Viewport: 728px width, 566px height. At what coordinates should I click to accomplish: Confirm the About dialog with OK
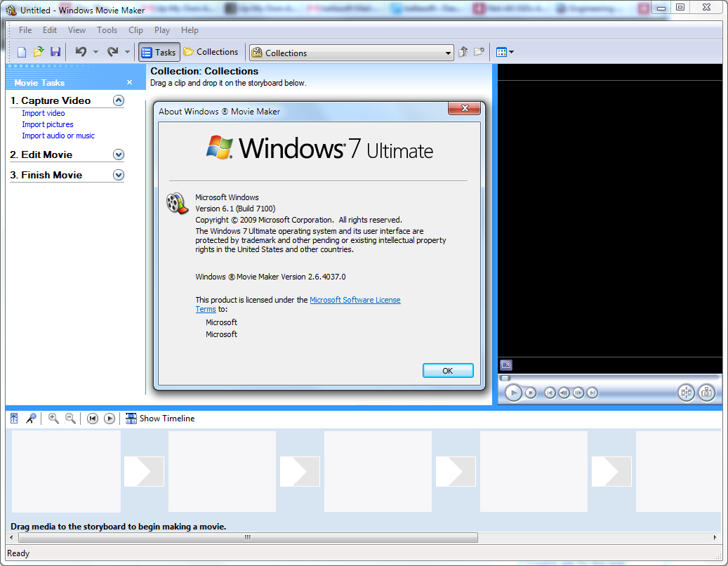pos(448,371)
